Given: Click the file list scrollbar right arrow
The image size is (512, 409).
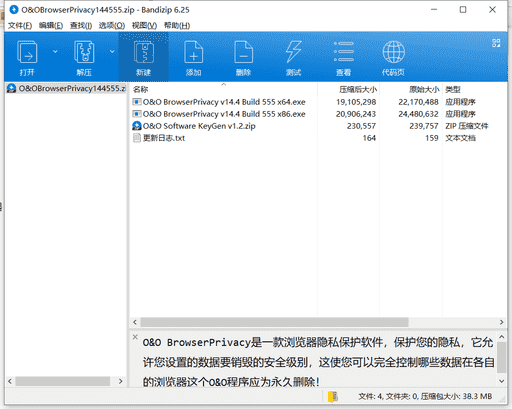Looking at the screenshot, I should [502, 322].
